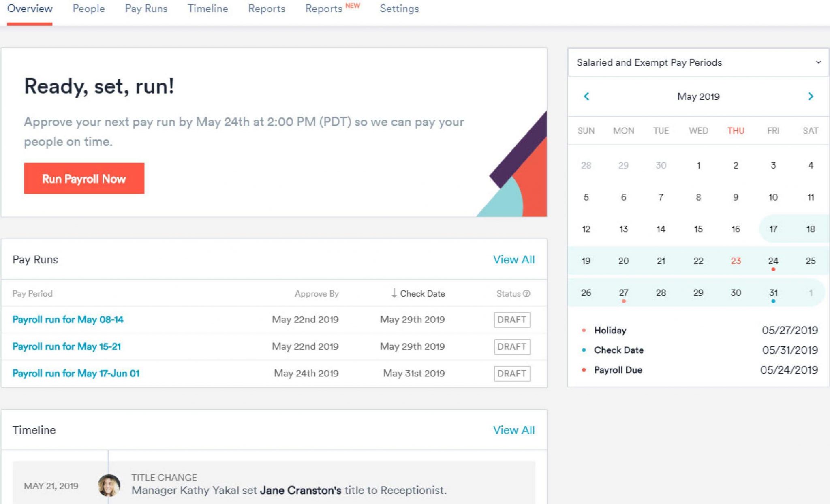
Task: Click View All in the Timeline section
Action: pyautogui.click(x=513, y=430)
